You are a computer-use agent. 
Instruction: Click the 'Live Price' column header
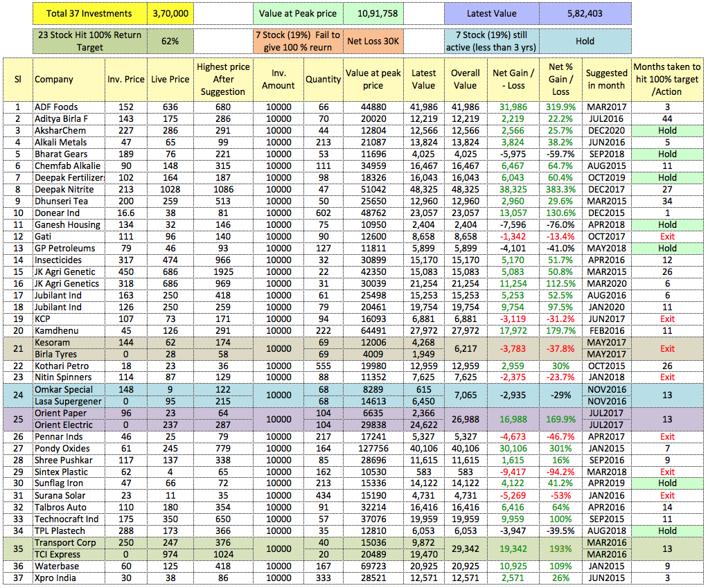coord(170,80)
